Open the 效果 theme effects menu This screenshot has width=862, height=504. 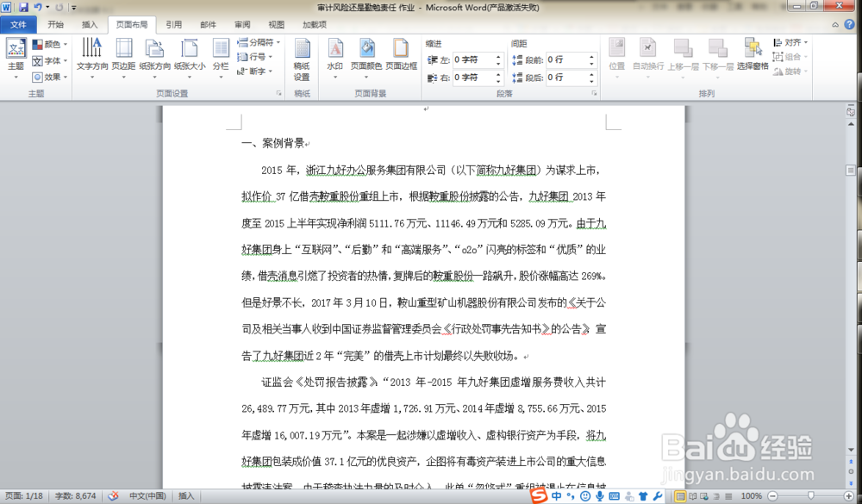(49, 77)
